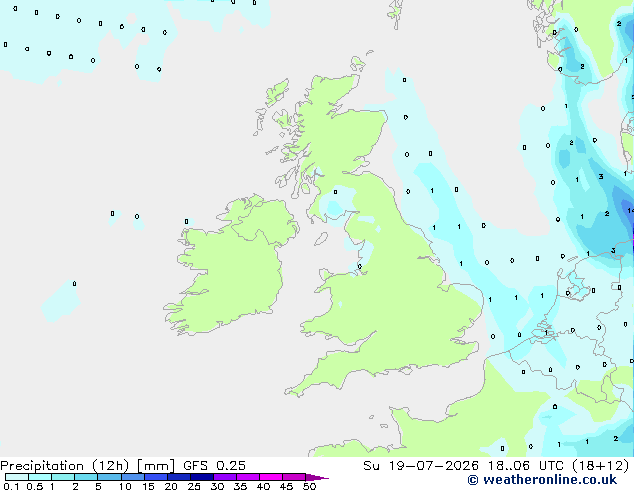Click the legend label '35'
This screenshot has height=490, width=634.
pos(240,486)
